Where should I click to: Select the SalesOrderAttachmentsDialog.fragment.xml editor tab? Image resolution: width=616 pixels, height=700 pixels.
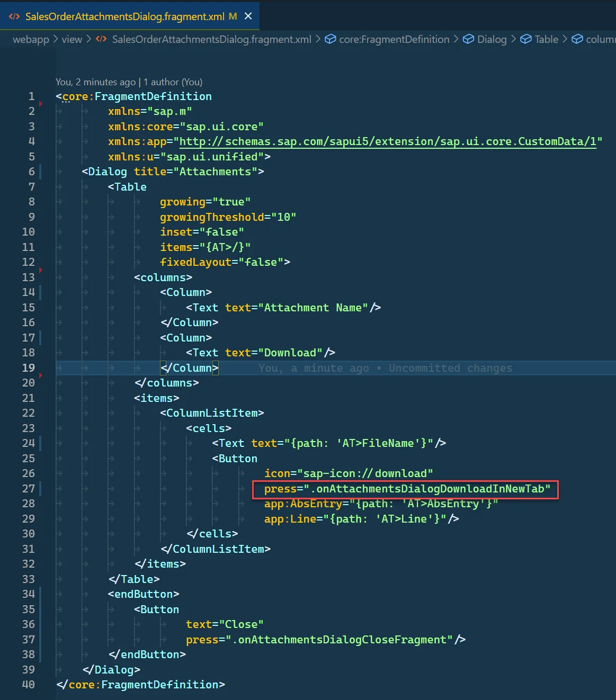coord(124,16)
